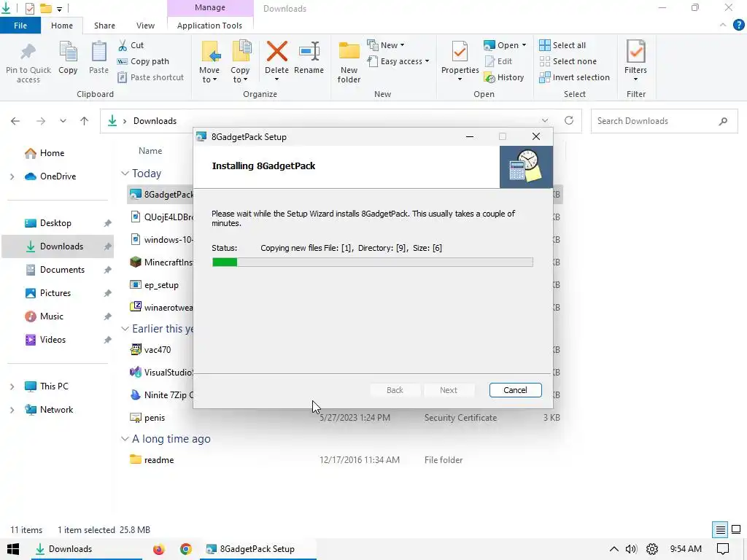747x560 pixels.
Task: Select the vac470 file
Action: [158, 349]
